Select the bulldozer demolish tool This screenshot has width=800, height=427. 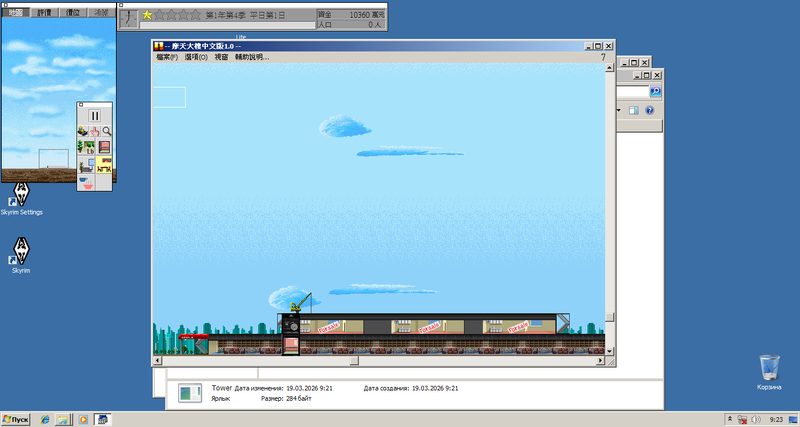[83, 132]
